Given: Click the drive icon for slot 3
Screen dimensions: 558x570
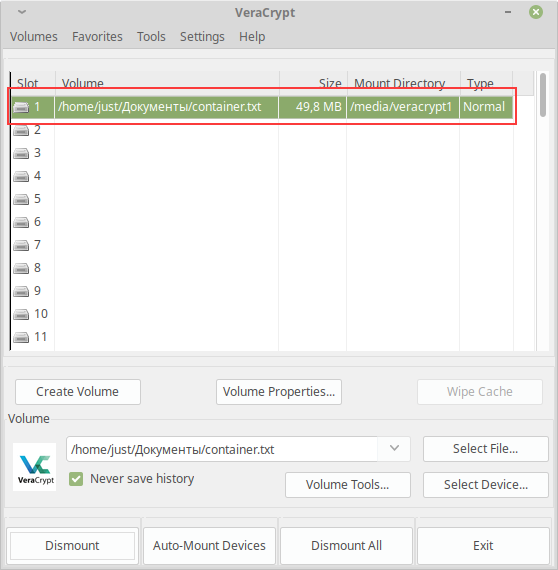Looking at the screenshot, I should pyautogui.click(x=21, y=153).
